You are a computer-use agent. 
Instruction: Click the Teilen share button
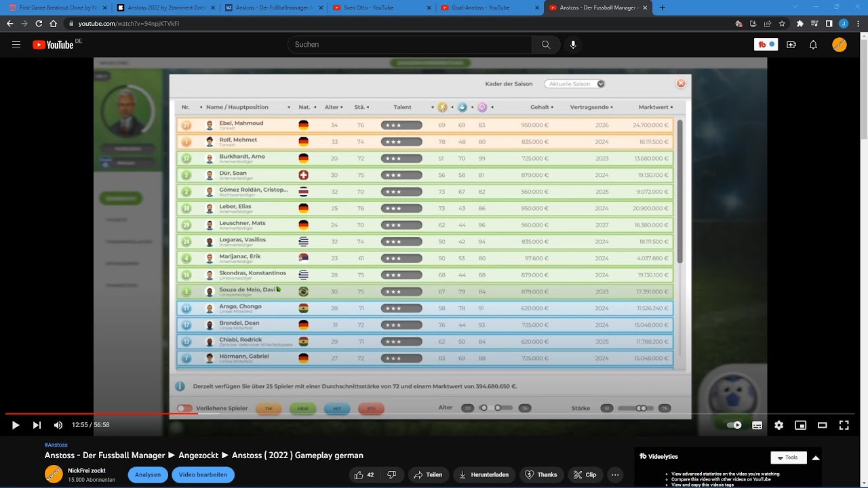(x=428, y=474)
